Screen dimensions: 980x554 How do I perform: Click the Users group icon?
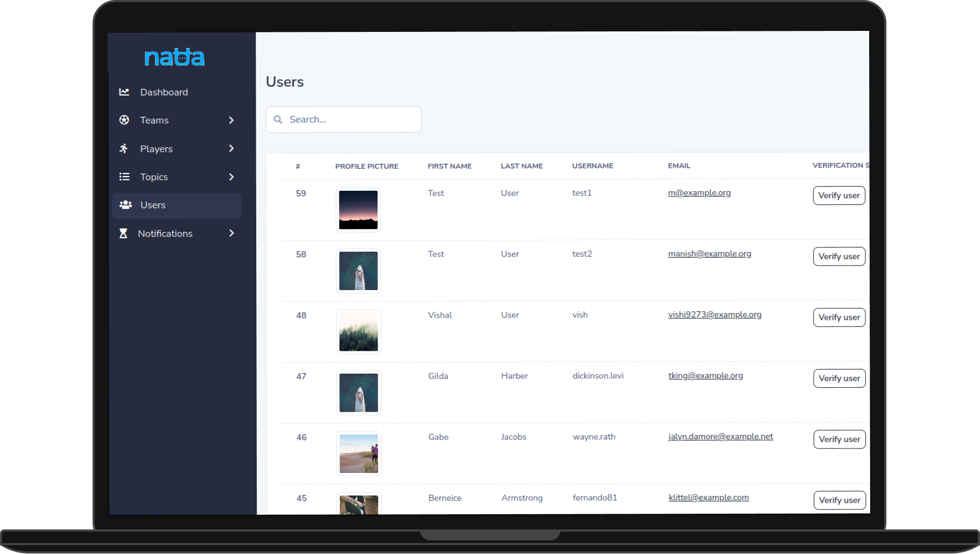(126, 205)
